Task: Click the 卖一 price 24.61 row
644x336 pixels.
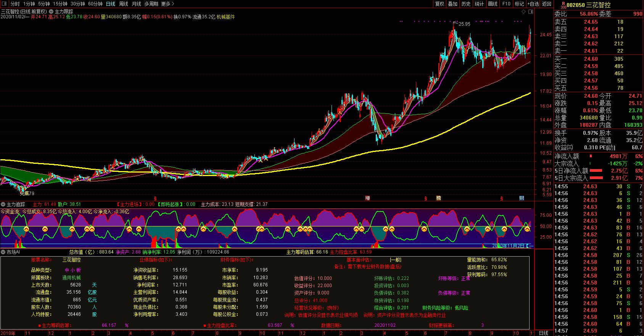Action: click(x=599, y=51)
